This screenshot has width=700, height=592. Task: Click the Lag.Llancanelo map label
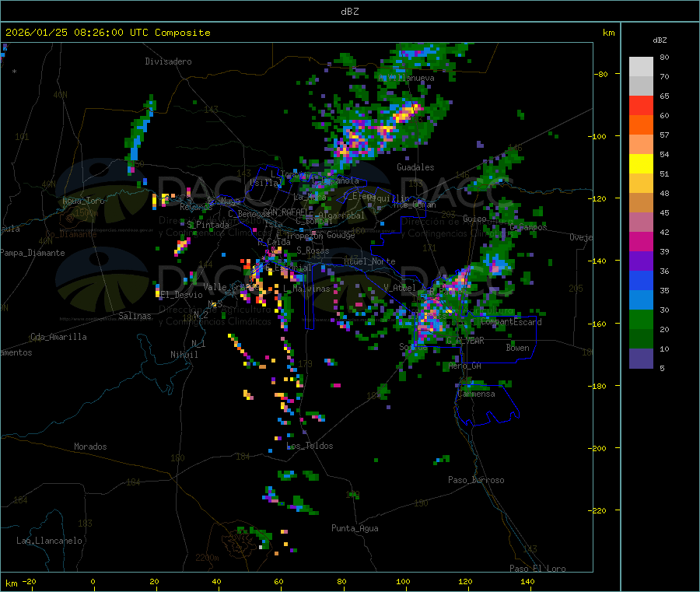click(x=49, y=541)
